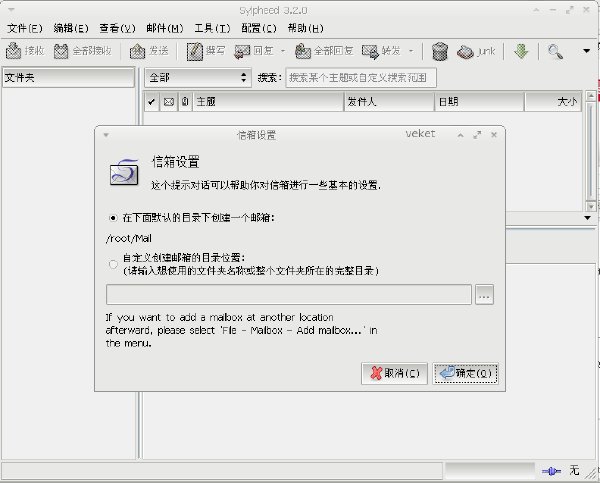Click the Forward message icon
Screen dimensions: 600x483
[x=370, y=51]
